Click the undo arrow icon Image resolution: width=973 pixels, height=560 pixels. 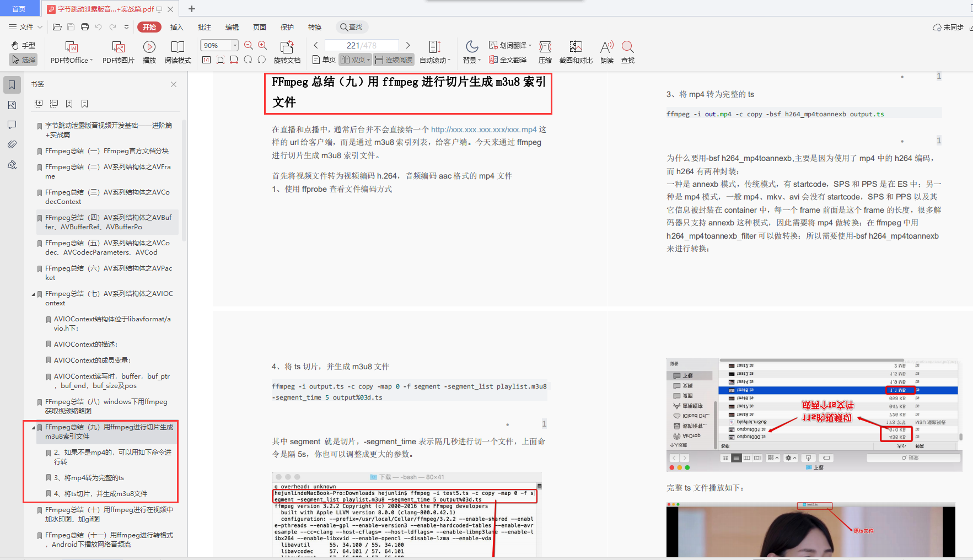[x=99, y=27]
